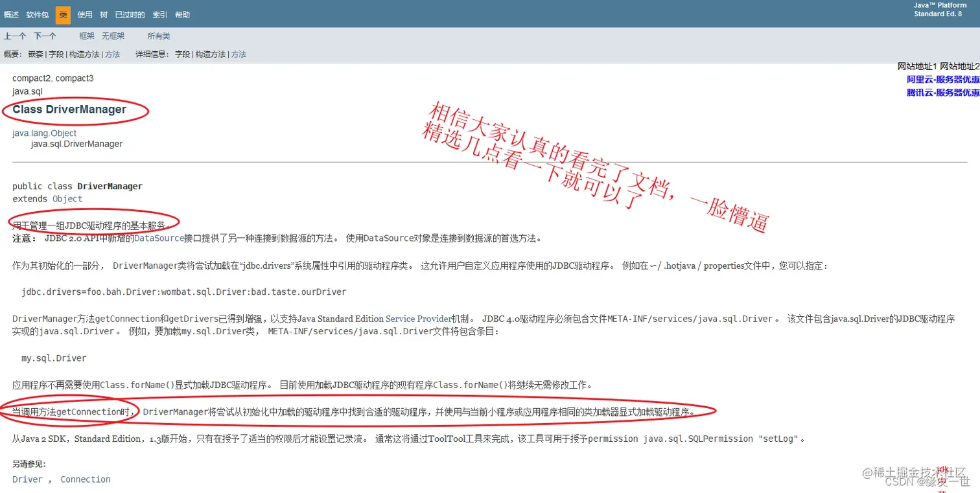Open the 索引 index page
The image size is (980, 493).
click(159, 15)
